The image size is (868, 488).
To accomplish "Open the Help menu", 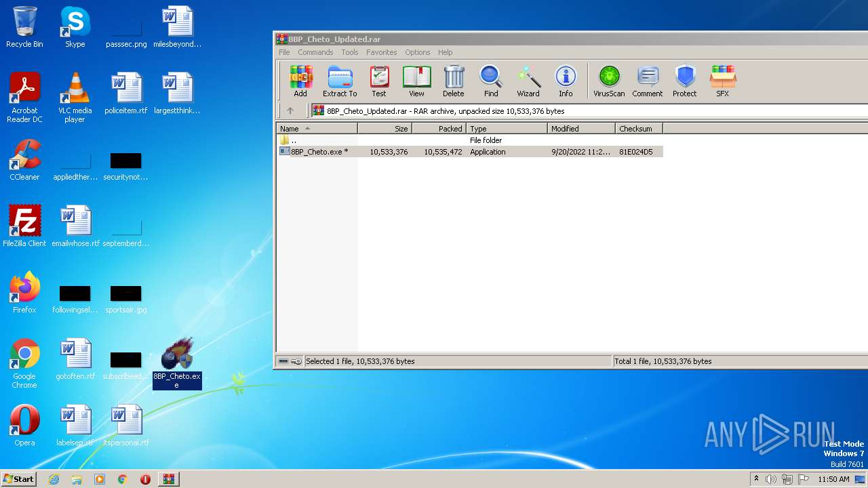I will coord(446,52).
